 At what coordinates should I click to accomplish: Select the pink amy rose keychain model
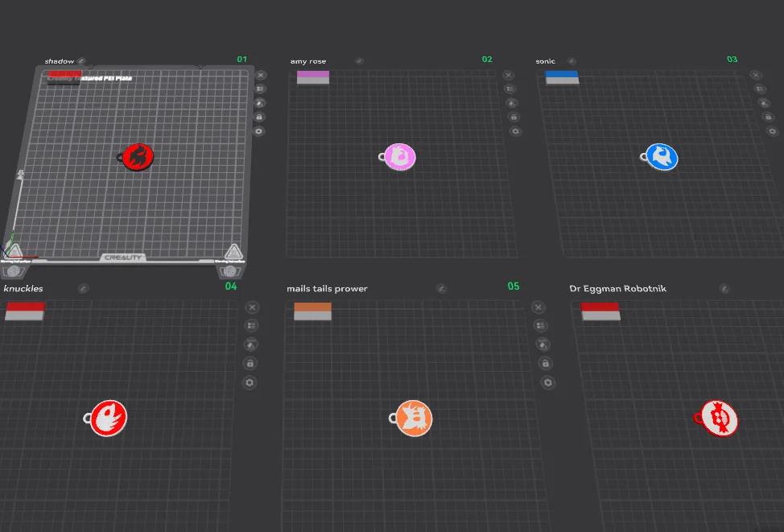(x=398, y=156)
